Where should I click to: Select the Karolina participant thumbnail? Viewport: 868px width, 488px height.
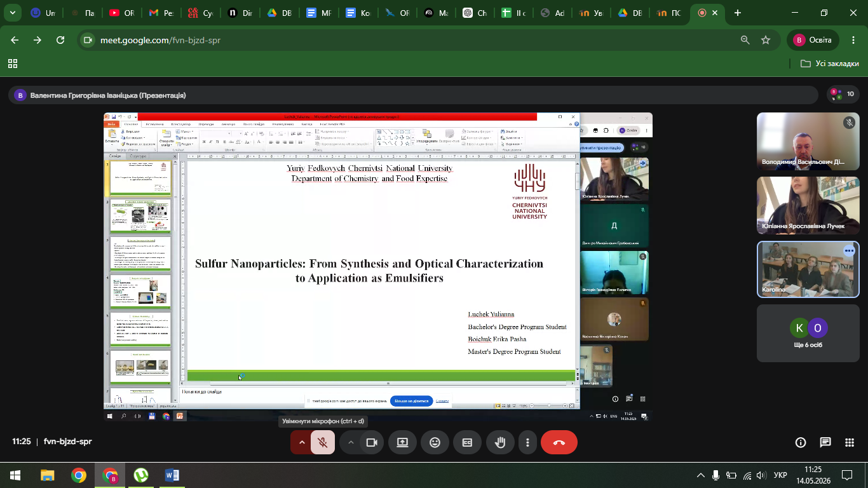point(808,269)
